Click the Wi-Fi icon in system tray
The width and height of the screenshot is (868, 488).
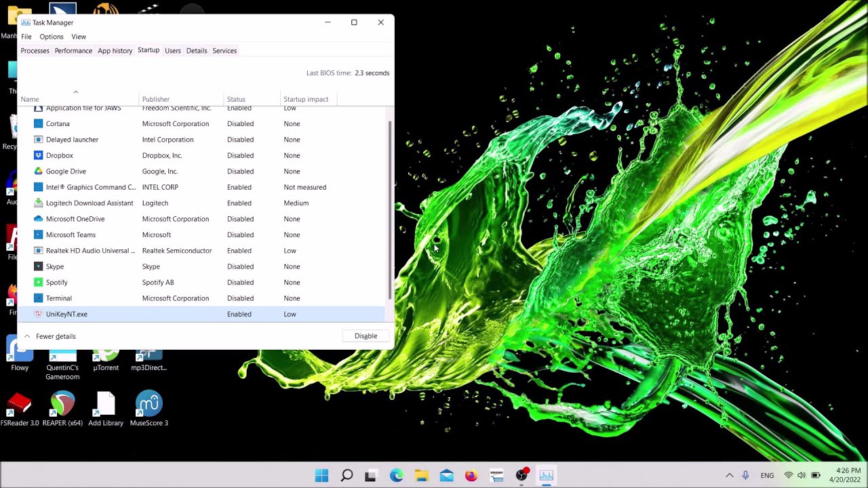(788, 475)
